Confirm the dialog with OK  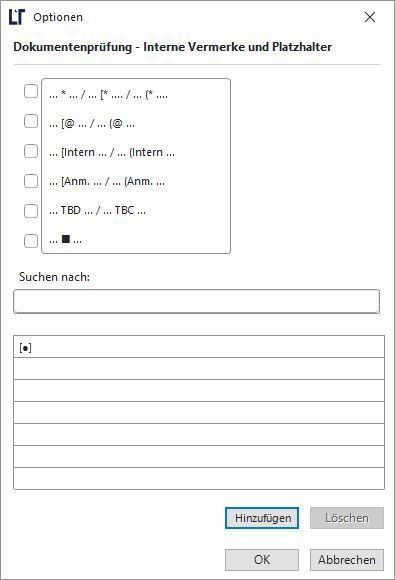(262, 560)
